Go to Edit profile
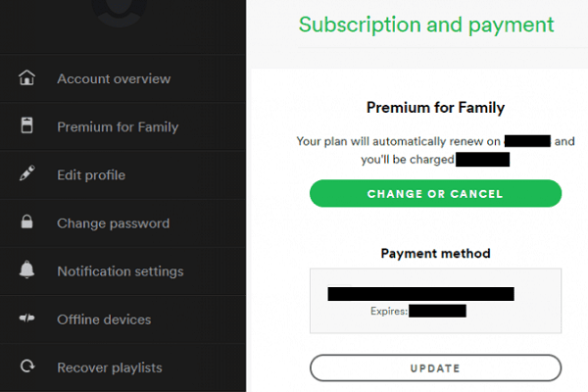Screen dimensions: 588x392 point(91,174)
